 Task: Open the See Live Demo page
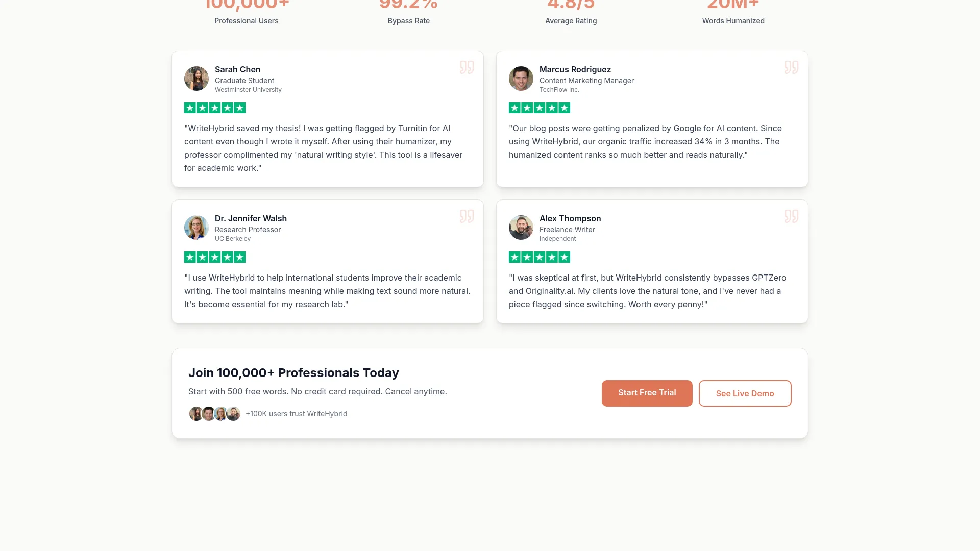(x=745, y=393)
